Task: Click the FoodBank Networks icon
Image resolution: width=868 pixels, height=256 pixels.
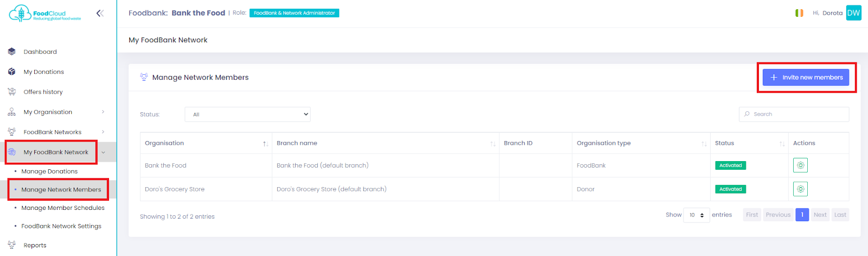Action: click(x=11, y=132)
